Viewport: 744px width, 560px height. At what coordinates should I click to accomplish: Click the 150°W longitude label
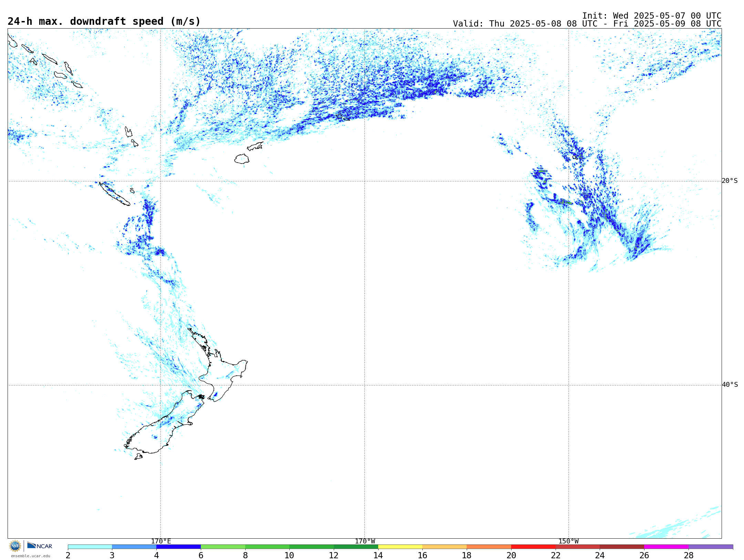point(568,541)
